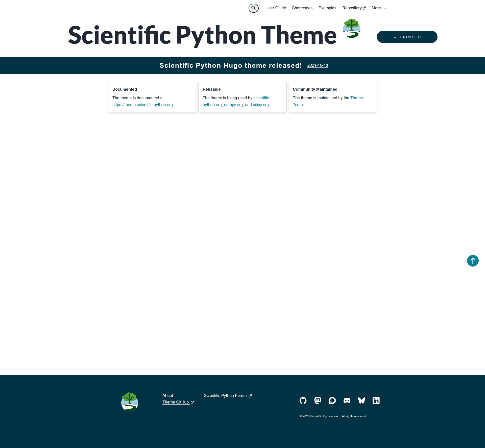The image size is (485, 448).
Task: Click the Community Maintained card heading
Action: tap(315, 89)
